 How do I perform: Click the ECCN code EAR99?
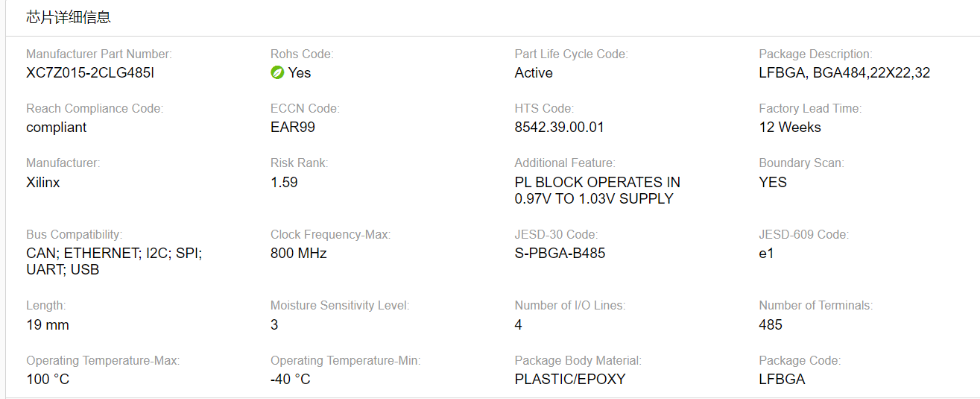coord(293,128)
